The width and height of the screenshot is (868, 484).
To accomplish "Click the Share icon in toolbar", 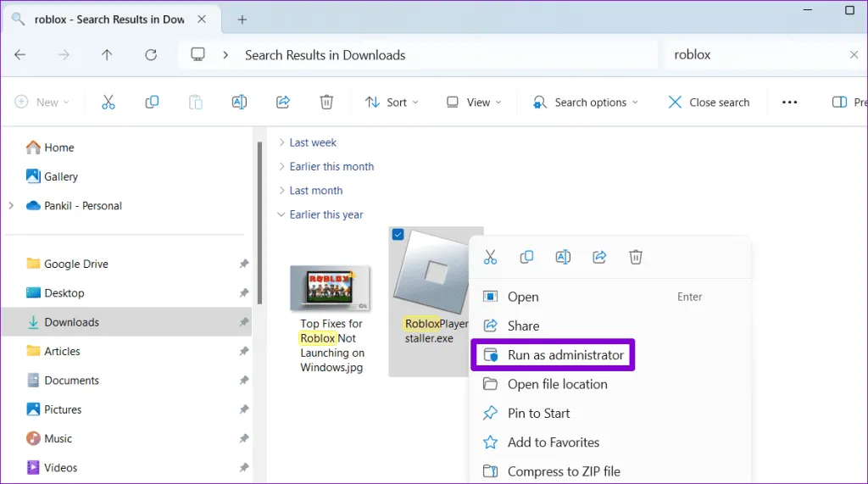I will pyautogui.click(x=283, y=102).
